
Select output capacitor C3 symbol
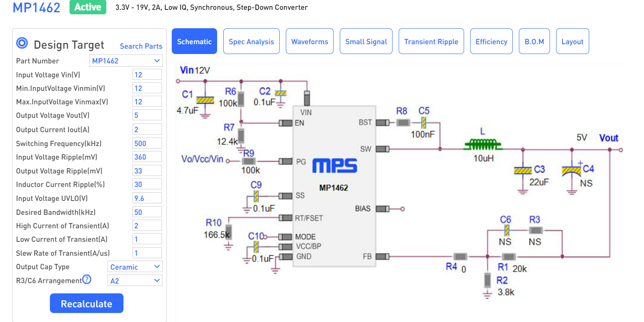point(523,170)
